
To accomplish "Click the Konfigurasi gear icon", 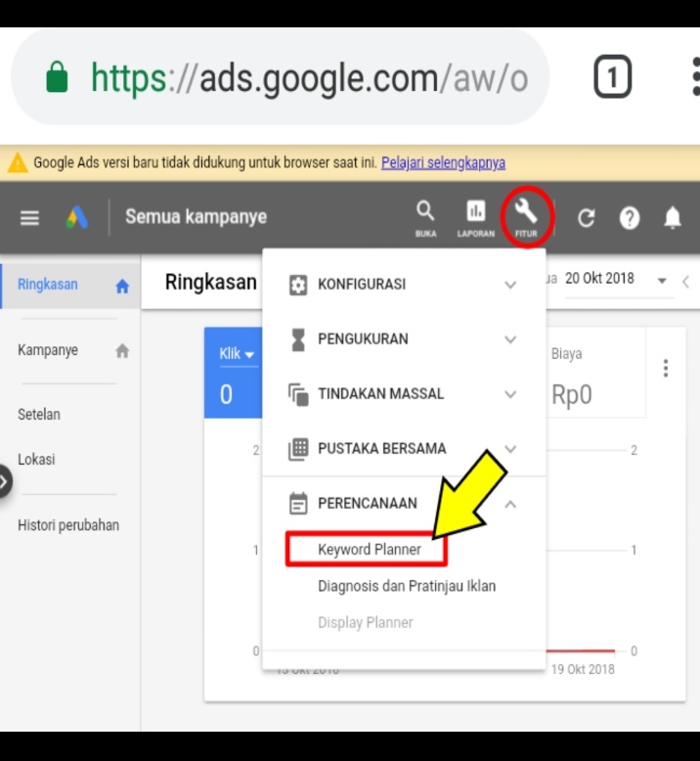I will tap(298, 285).
